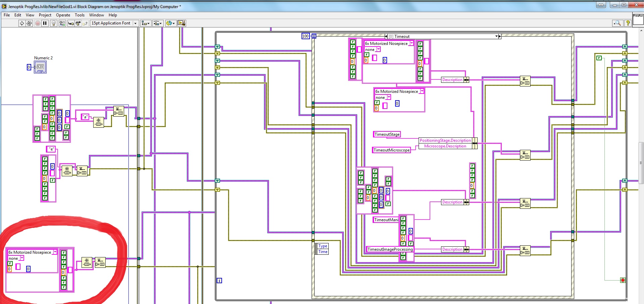Click the Clean Up Diagram button
This screenshot has height=304, width=644.
(181, 23)
